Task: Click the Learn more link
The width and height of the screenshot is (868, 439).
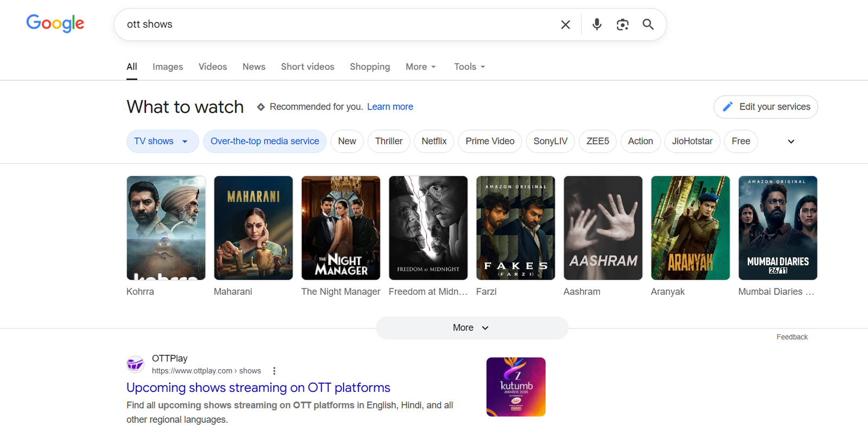Action: tap(390, 107)
